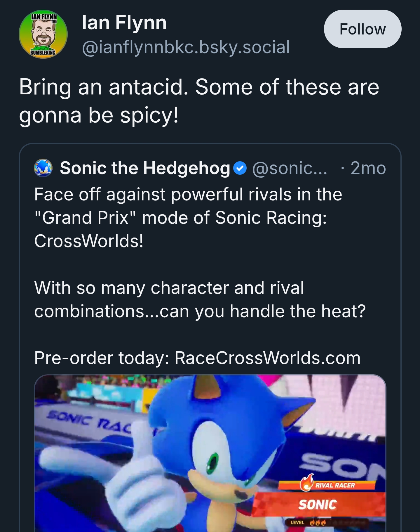
Task: Click the "Pre-order today:" text
Action: point(102,358)
